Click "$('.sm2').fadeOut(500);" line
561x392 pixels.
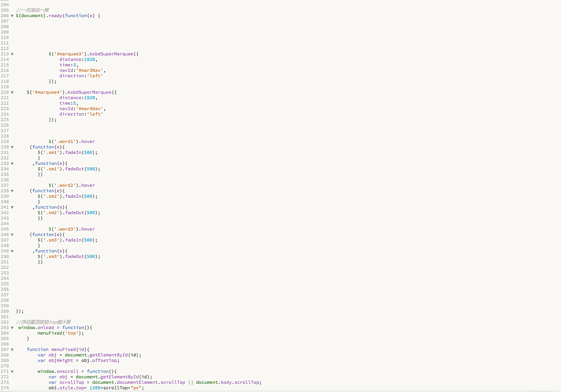(x=69, y=213)
